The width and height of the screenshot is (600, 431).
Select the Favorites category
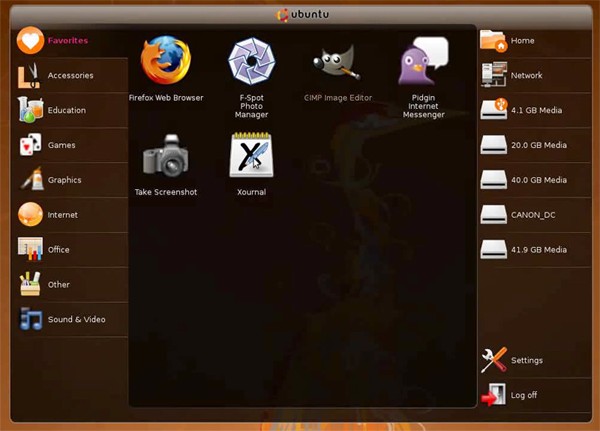66,40
